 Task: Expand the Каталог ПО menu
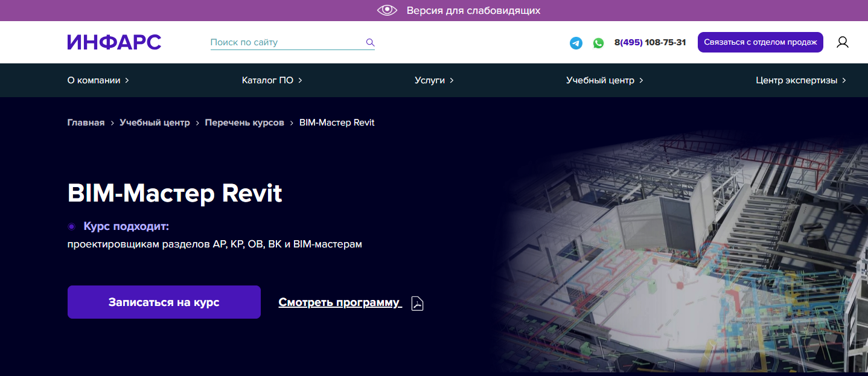pos(272,80)
